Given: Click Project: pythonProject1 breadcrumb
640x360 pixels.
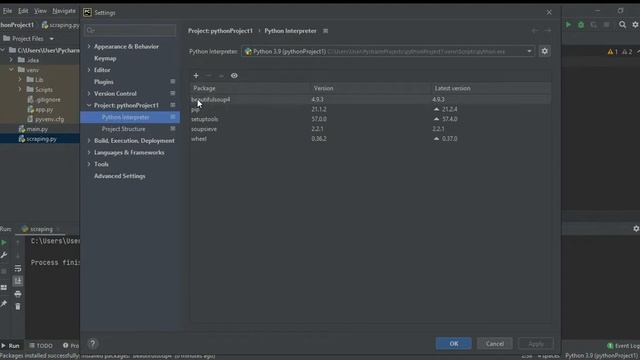Looking at the screenshot, I should 220,31.
